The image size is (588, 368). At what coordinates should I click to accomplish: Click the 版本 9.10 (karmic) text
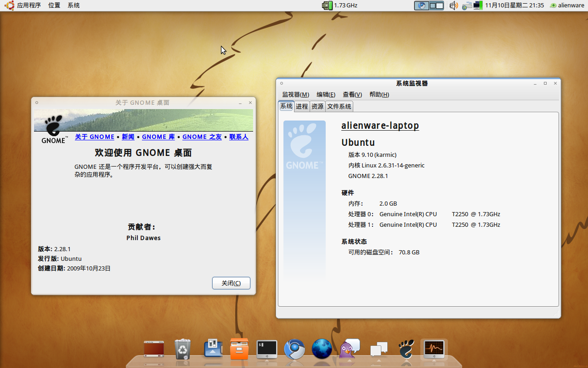coord(373,155)
